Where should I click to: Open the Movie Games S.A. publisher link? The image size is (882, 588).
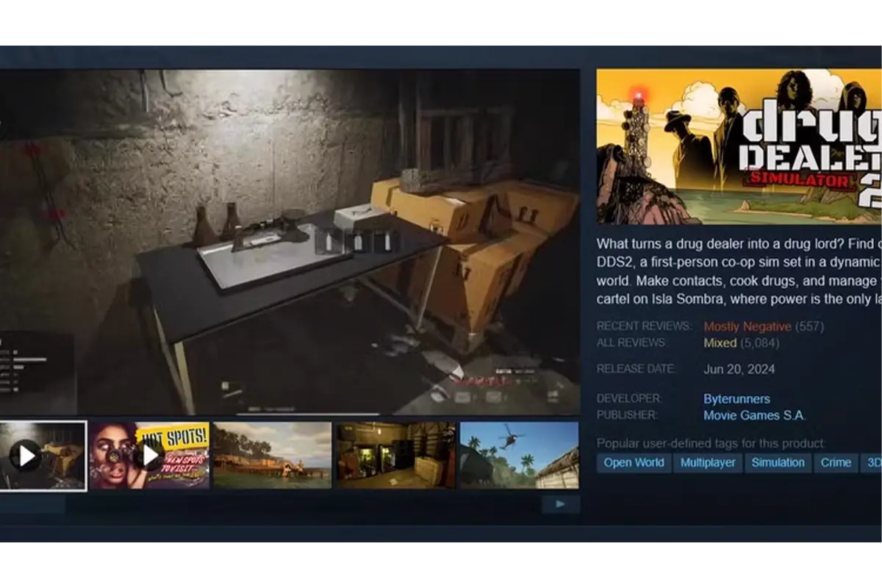click(754, 415)
